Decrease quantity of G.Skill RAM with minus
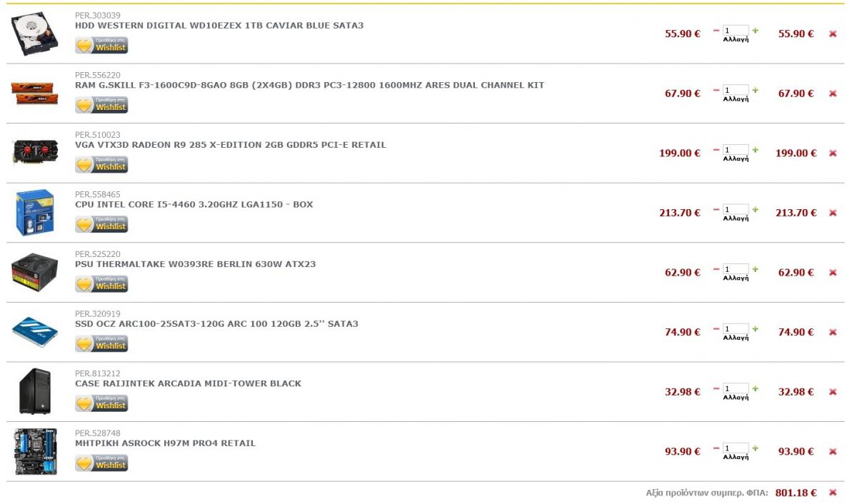 pyautogui.click(x=716, y=91)
